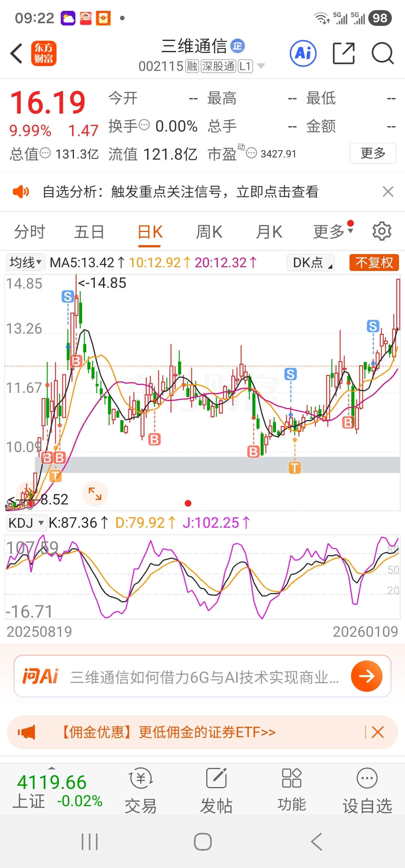Viewport: 405px width, 868px height.
Task: Close the 佣金优惠 promo banner
Action: tap(378, 732)
